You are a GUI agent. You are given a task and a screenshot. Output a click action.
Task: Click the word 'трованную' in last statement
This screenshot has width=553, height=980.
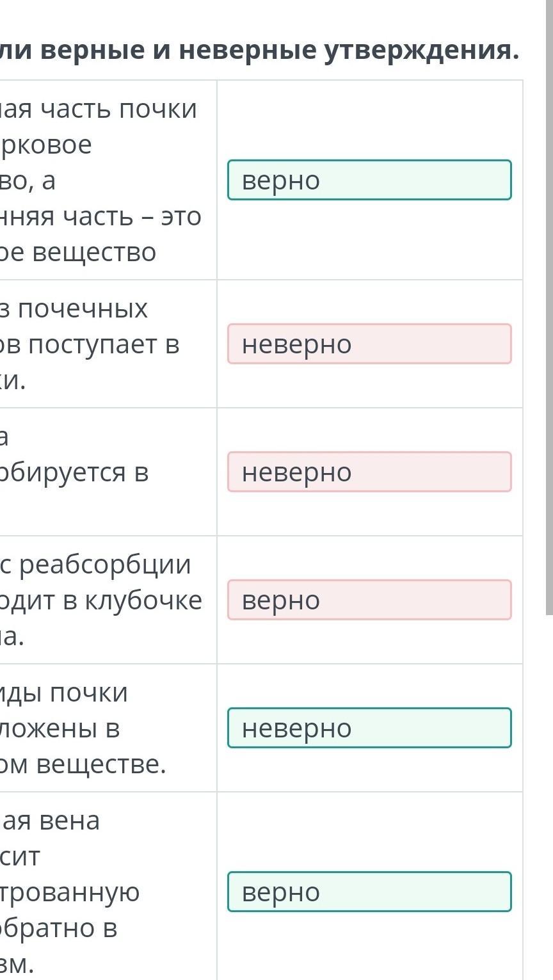click(70, 893)
